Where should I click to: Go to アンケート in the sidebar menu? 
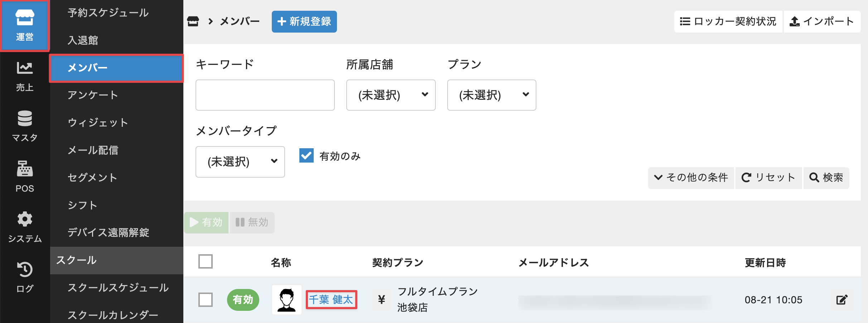coord(93,95)
